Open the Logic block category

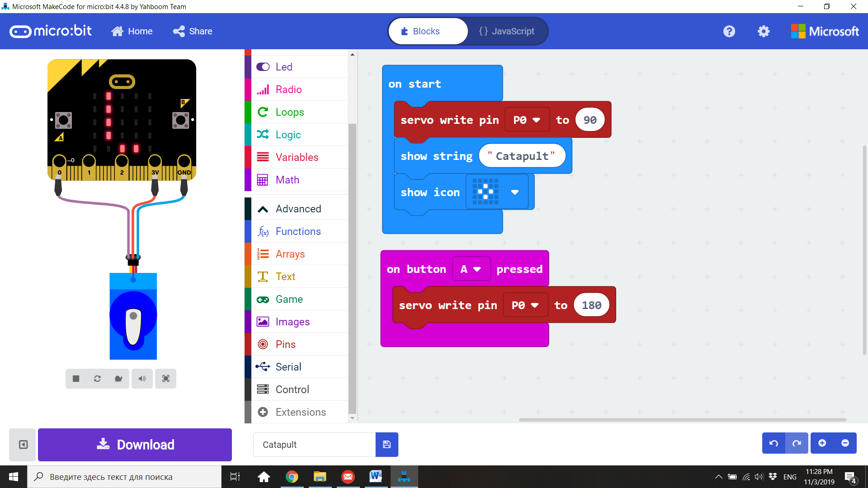click(297, 135)
